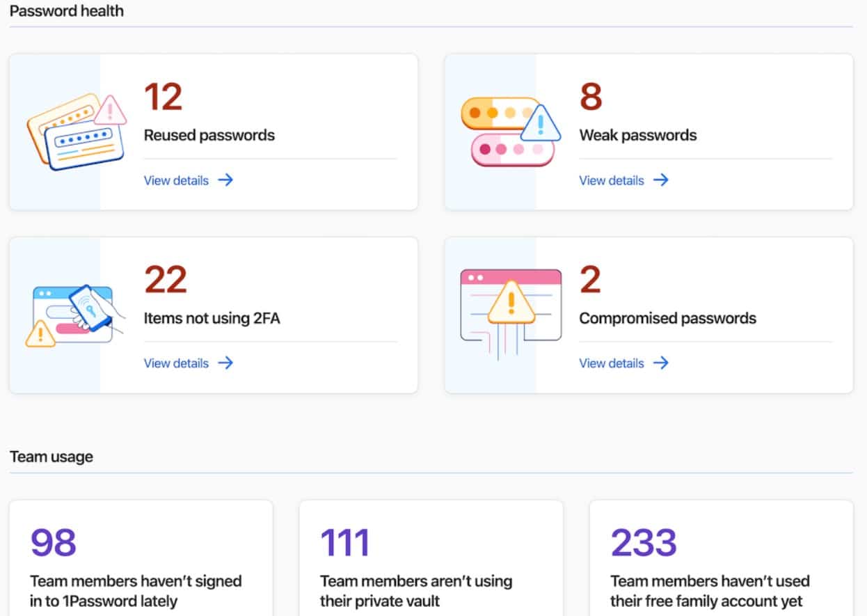
Task: Open details for the 8 Weak passwords
Action: 612,180
